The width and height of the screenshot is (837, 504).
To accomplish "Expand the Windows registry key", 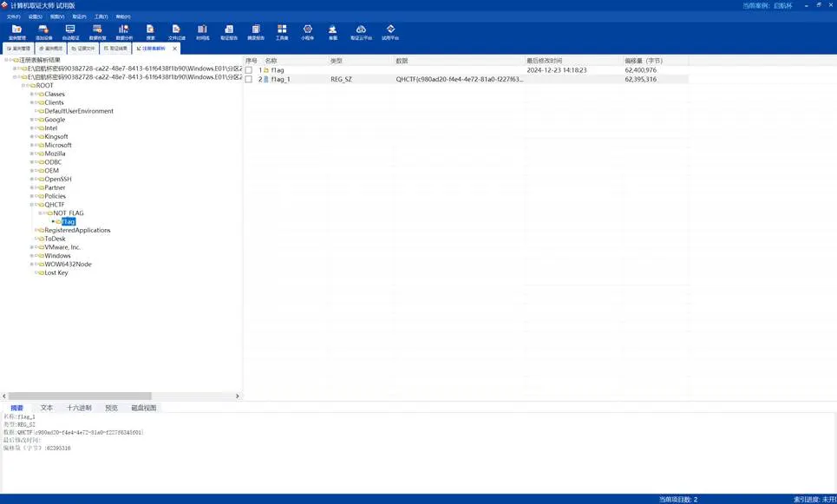I will (31, 256).
